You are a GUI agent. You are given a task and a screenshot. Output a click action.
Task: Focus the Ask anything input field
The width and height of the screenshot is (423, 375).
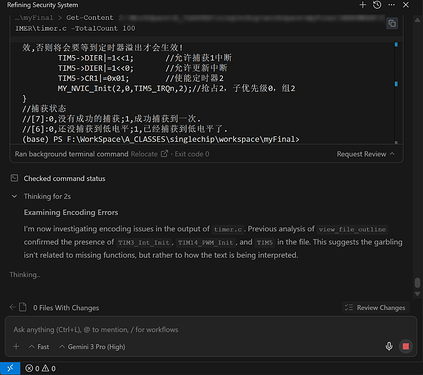coord(211,330)
